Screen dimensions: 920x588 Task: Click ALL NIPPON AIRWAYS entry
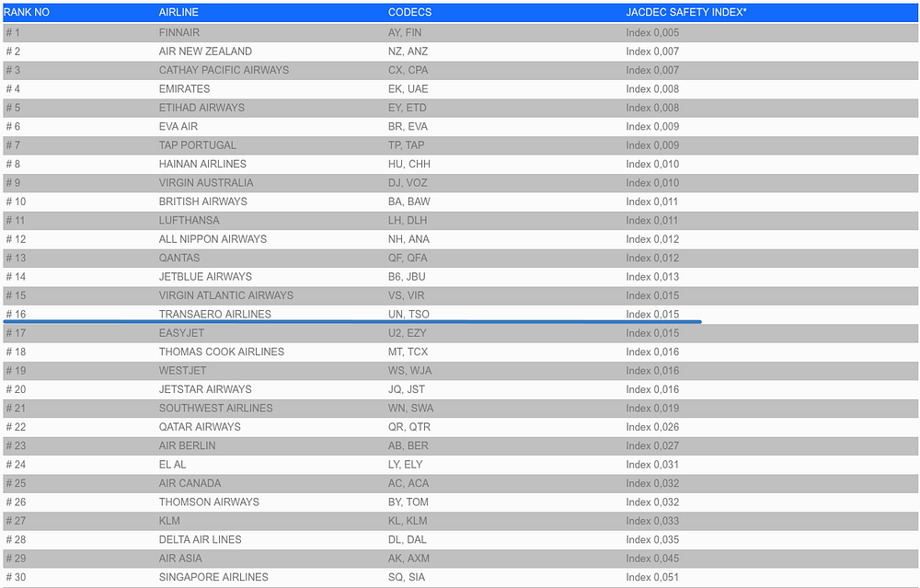click(213, 239)
